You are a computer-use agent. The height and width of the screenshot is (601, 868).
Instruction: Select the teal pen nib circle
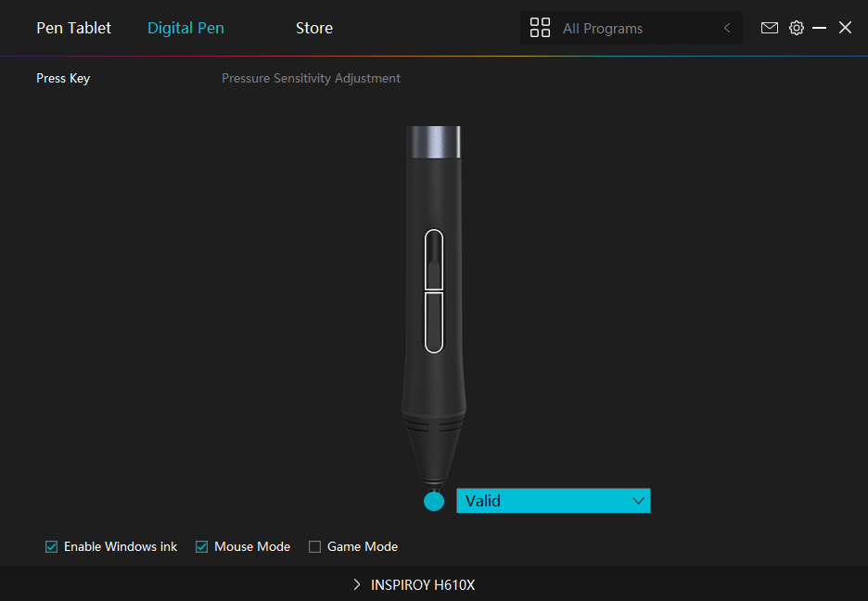pos(434,502)
